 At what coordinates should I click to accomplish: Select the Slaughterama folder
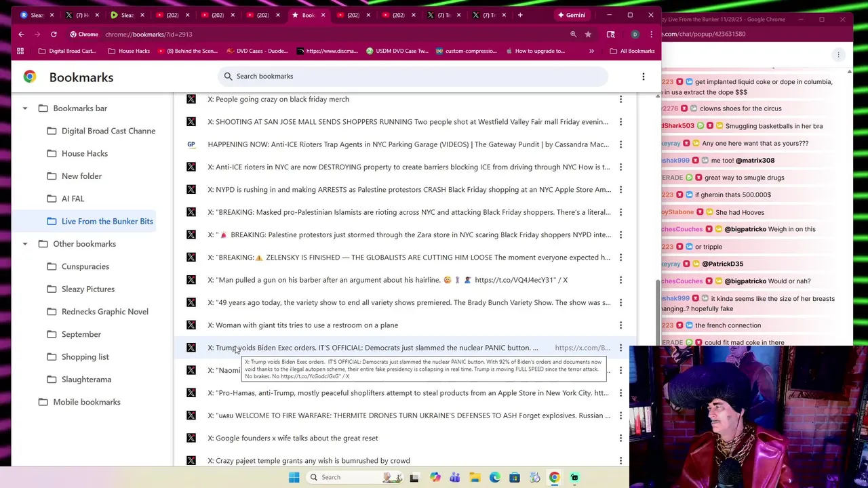point(79,380)
